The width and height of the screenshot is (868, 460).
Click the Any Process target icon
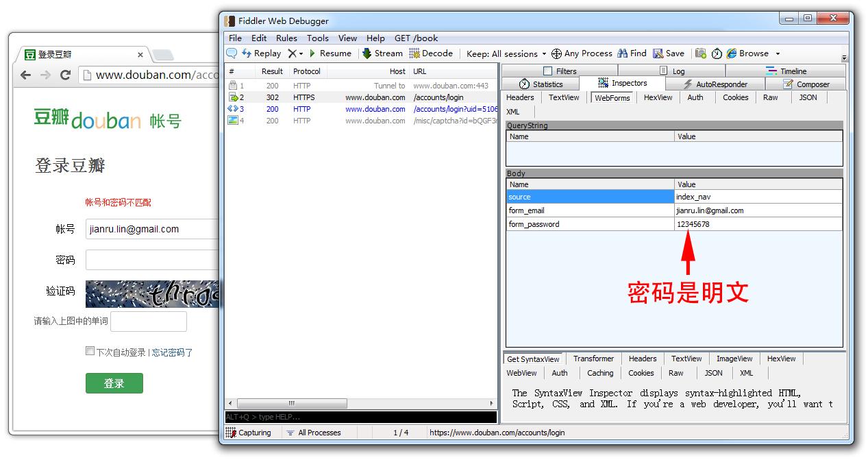click(556, 53)
